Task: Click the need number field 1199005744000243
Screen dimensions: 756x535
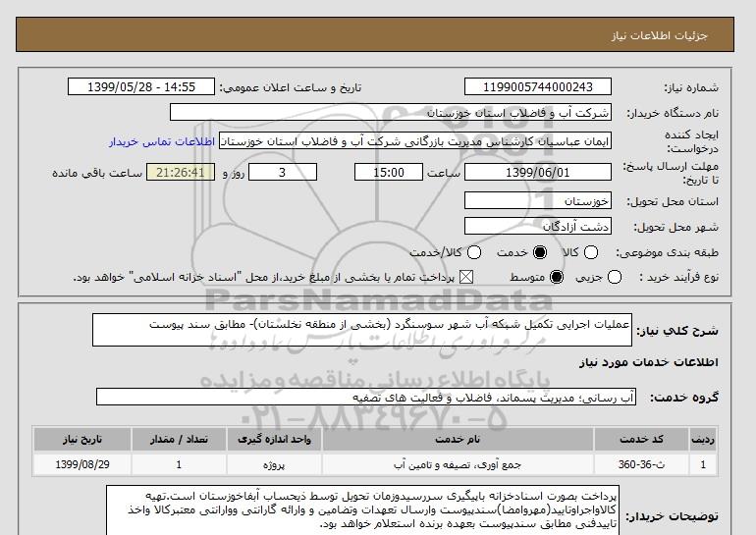Action: (x=538, y=86)
